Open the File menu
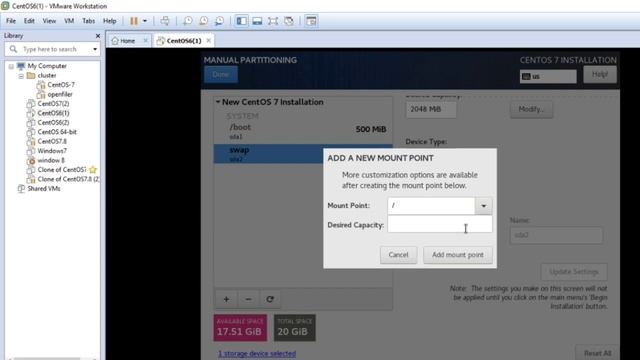The width and height of the screenshot is (640, 360). 11,21
